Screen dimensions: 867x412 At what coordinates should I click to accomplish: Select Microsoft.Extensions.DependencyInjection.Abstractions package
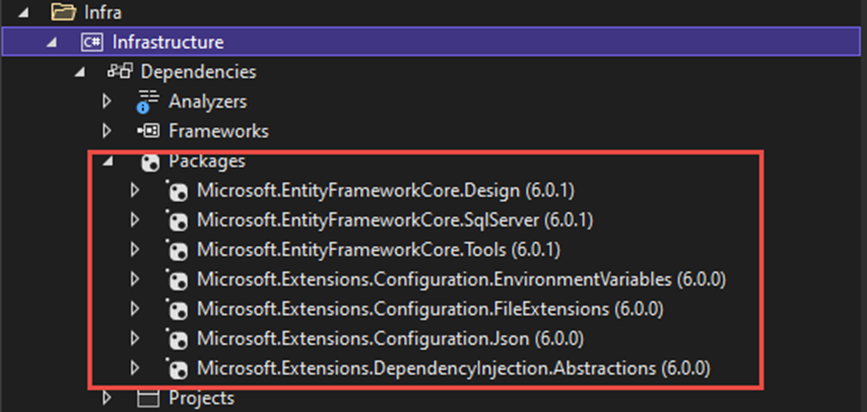coord(453,369)
